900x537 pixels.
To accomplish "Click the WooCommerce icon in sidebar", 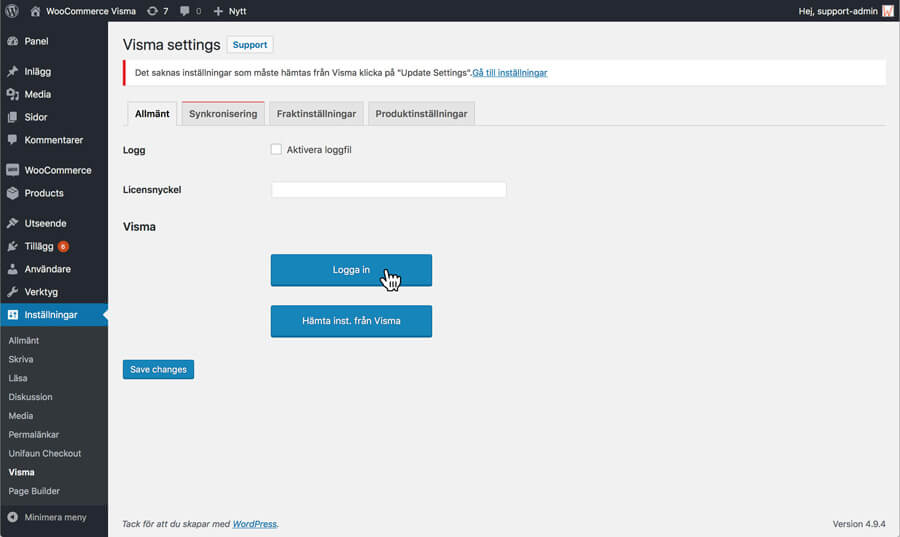I will point(13,170).
